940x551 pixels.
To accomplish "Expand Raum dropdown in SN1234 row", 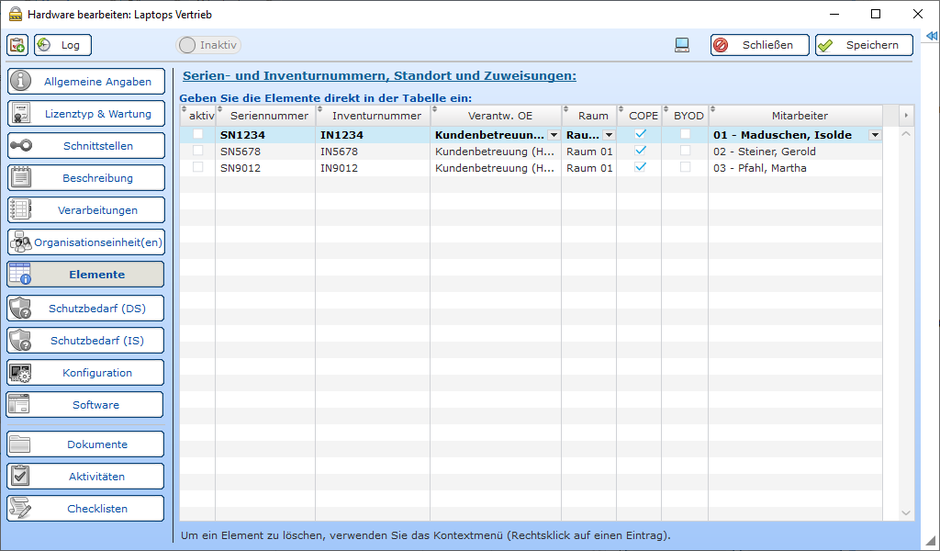I will click(609, 135).
